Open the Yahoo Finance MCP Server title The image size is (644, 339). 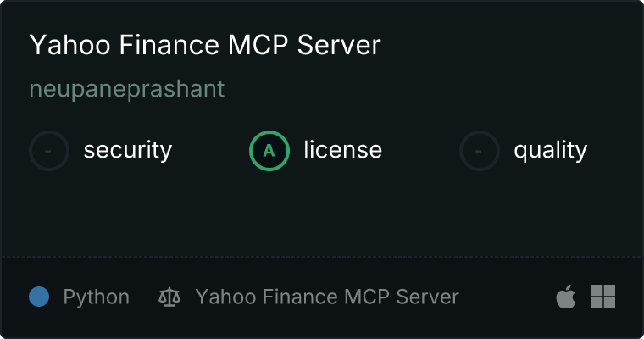pos(205,45)
